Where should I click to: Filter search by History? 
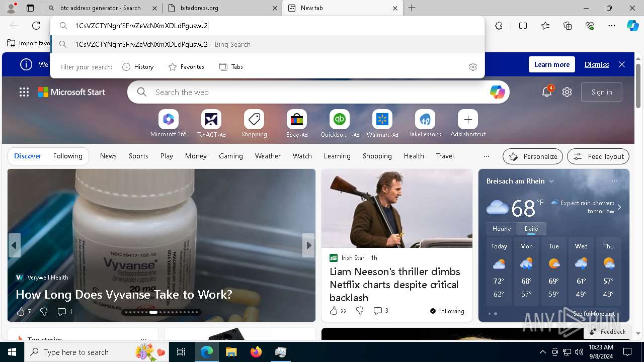[138, 67]
